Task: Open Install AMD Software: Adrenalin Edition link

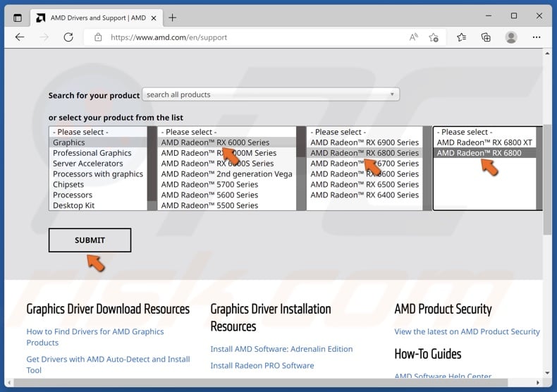Action: pos(282,349)
